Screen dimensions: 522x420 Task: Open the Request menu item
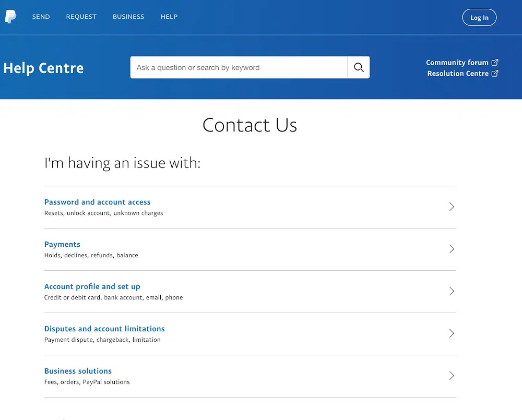pyautogui.click(x=81, y=17)
